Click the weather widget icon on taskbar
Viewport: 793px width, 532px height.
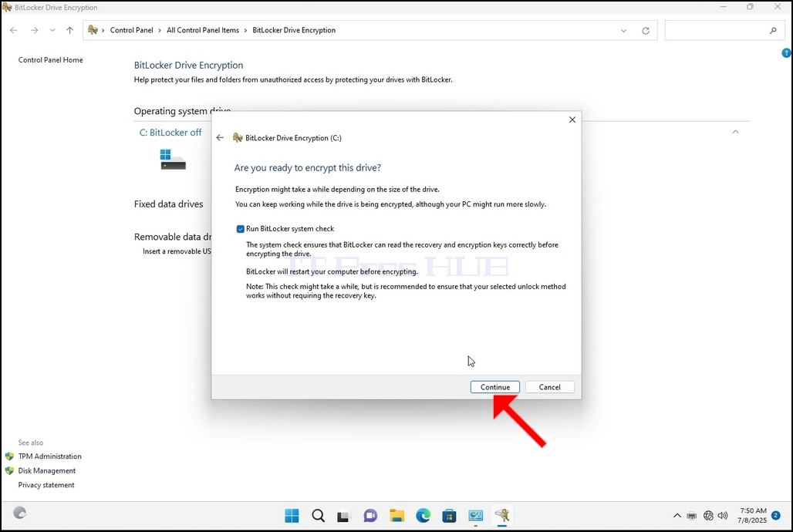19,513
